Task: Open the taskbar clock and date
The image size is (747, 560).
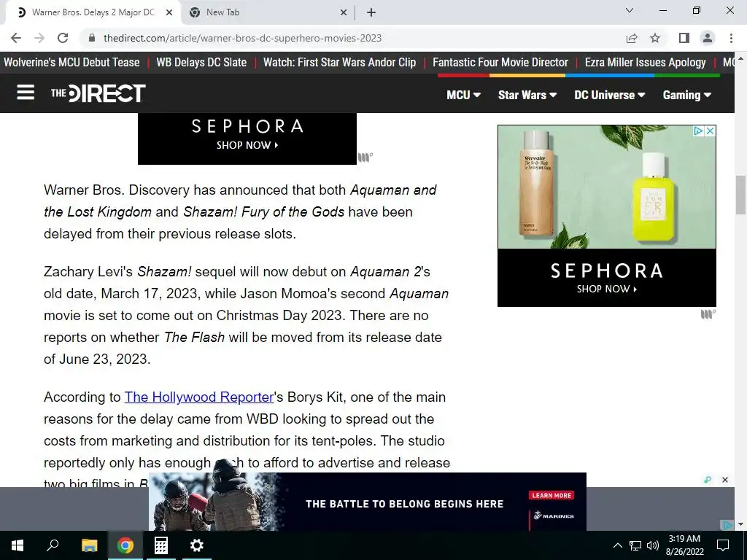Action: pyautogui.click(x=684, y=545)
